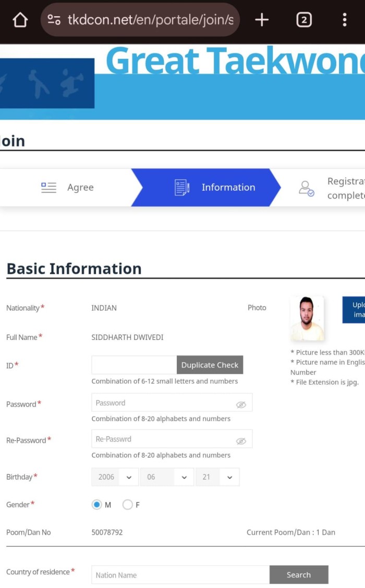This screenshot has height=588, width=365.
Task: Show password using eye icon in Password field
Action: point(240,405)
